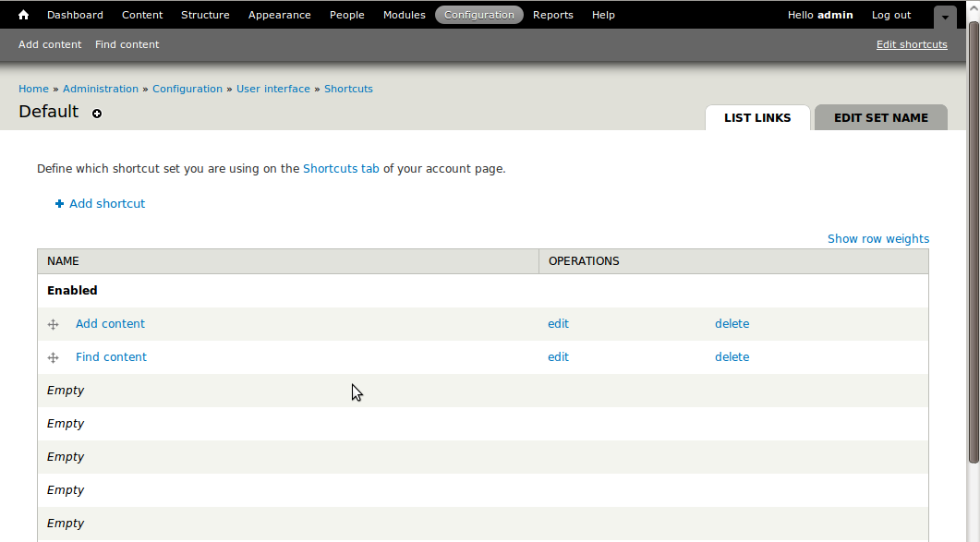980x542 pixels.
Task: Go to the Administration breadcrumb
Action: point(101,89)
